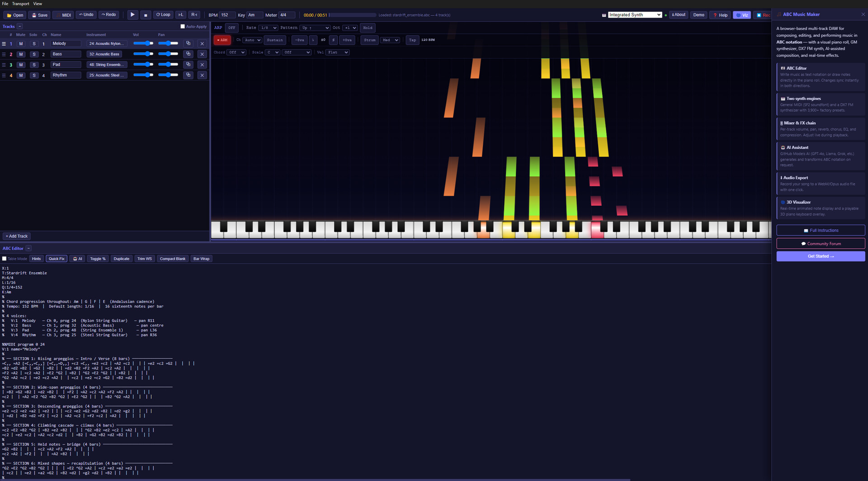Grab the drag handle of Rhythm track
Viewport: 868px width, 481px height.
tap(4, 75)
